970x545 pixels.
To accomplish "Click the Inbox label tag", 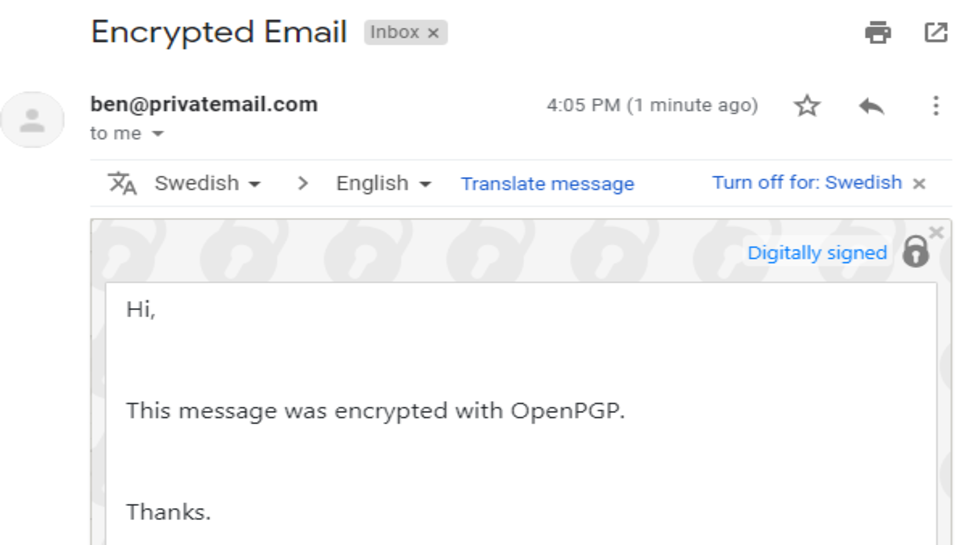I will tap(395, 33).
